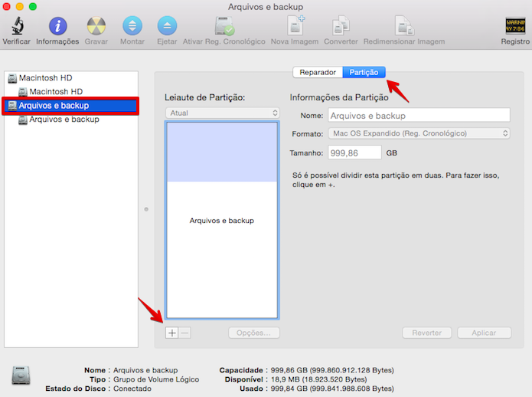
Task: Click the Disponível 18,9 MB value
Action: [x=319, y=379]
